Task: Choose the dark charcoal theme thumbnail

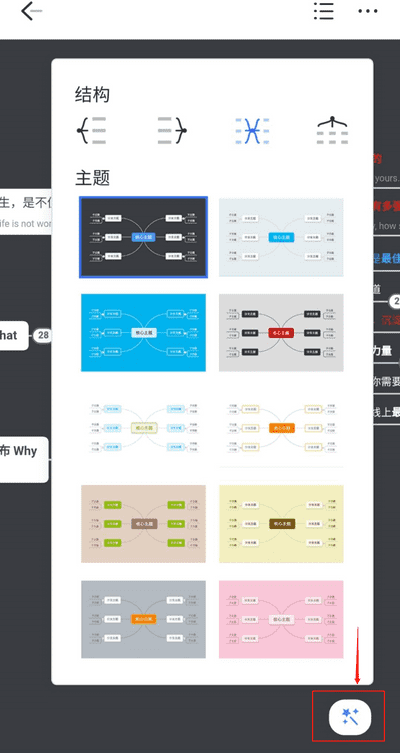Action: [x=144, y=237]
